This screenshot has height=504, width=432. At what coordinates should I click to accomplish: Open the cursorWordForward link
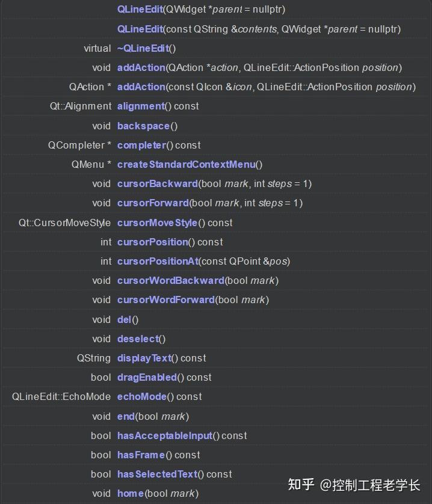click(165, 300)
